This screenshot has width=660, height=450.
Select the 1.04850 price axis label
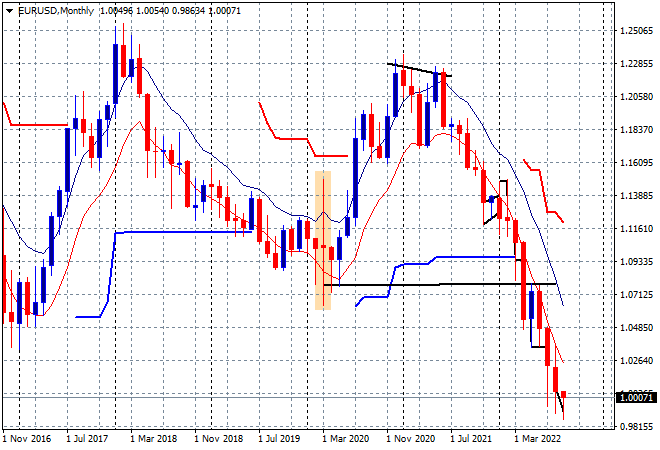pos(637,328)
